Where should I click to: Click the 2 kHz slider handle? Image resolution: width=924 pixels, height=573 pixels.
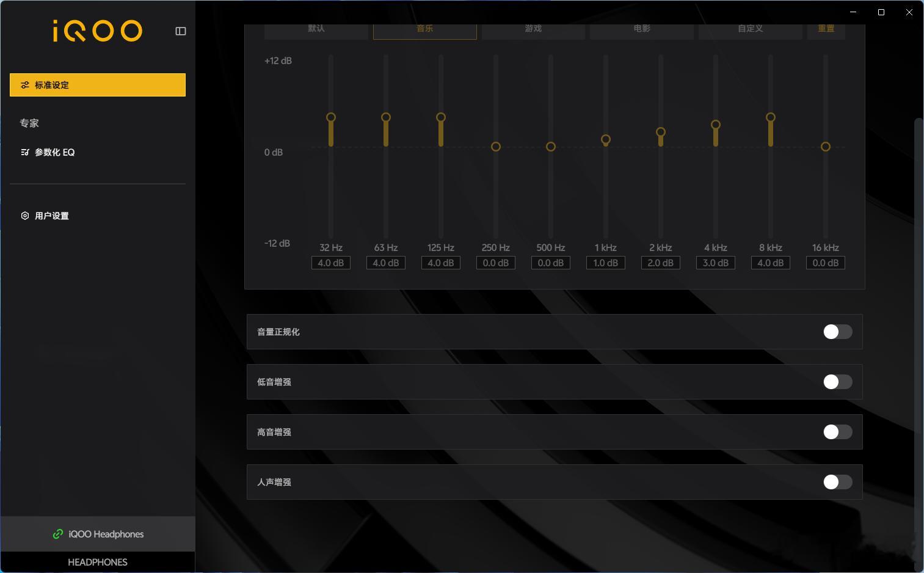click(x=661, y=132)
